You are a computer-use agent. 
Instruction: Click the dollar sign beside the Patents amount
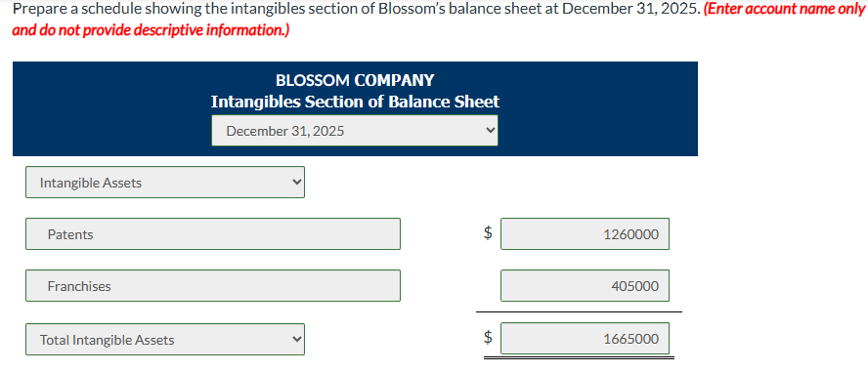[x=488, y=232]
